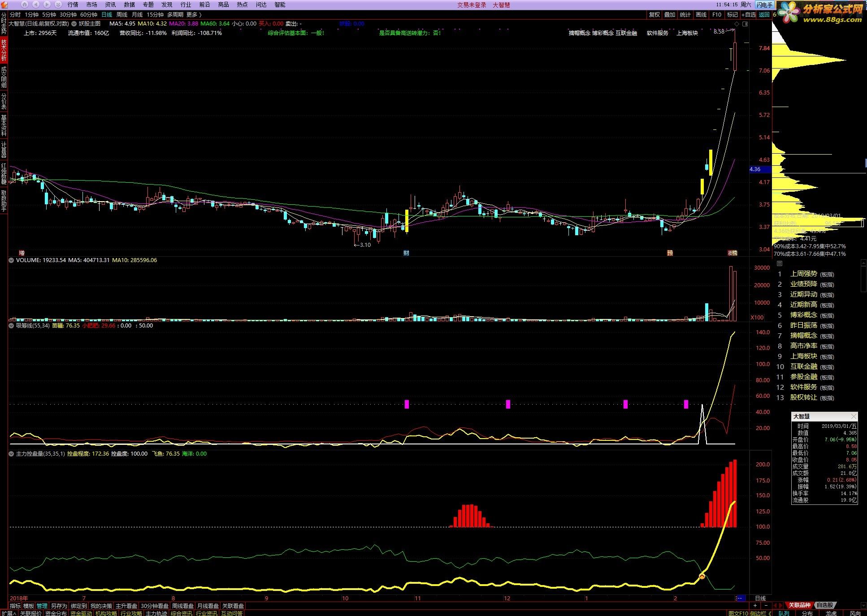The image size is (867, 616).
Task: Click list icon above sector list
Action: point(780,263)
